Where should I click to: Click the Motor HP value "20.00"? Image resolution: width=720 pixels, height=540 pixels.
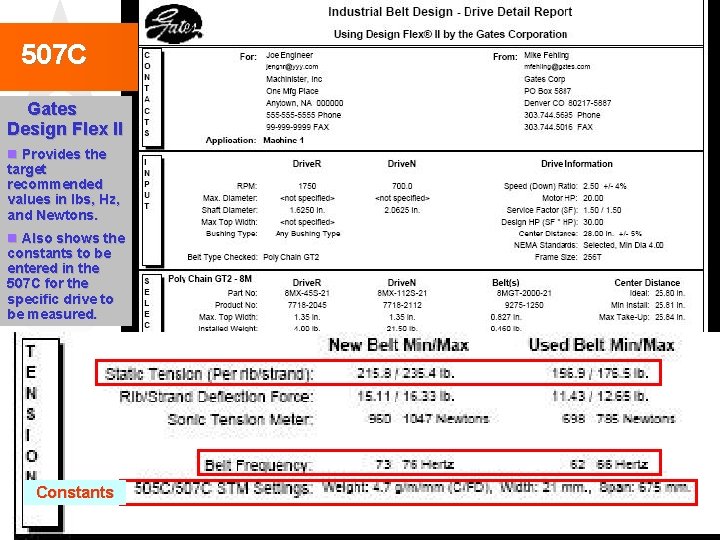click(x=593, y=198)
